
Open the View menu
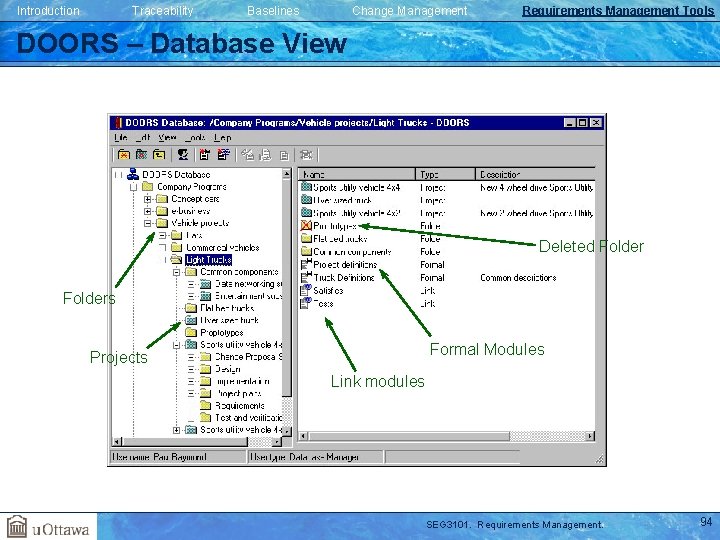(167, 137)
